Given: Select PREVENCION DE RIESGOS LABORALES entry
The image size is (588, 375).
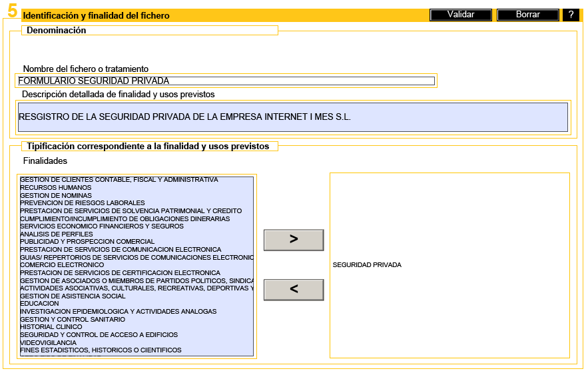Looking at the screenshot, I should pos(82,203).
